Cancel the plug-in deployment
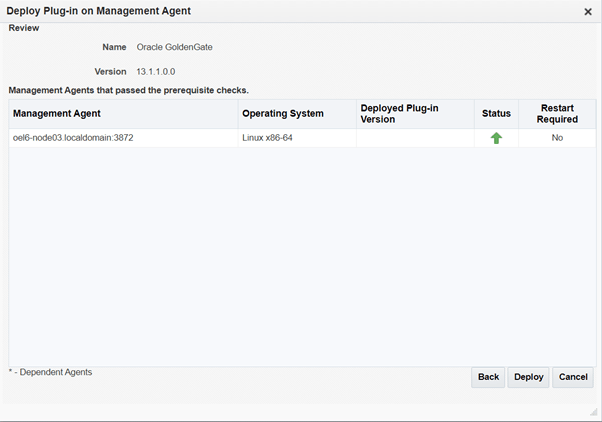The height and width of the screenshot is (422, 602). pos(573,377)
